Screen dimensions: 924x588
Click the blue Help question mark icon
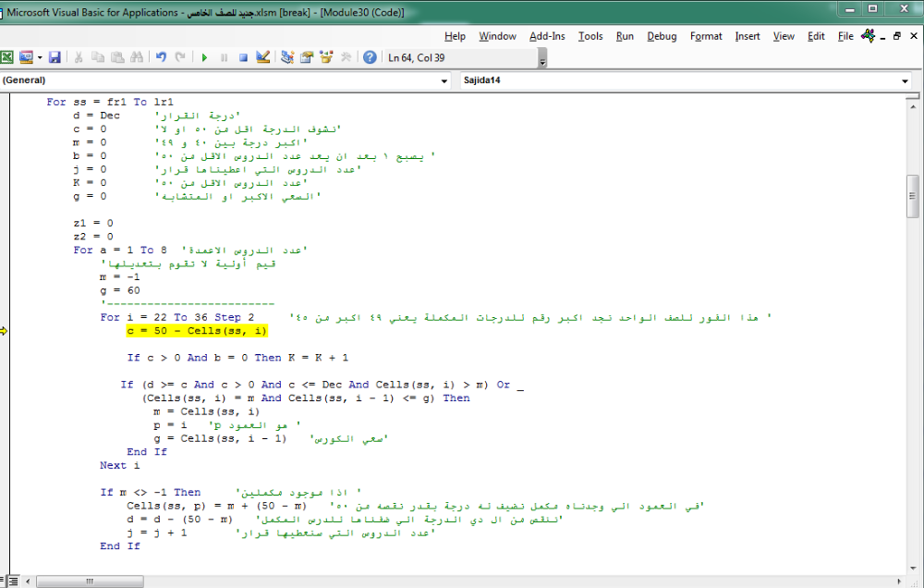370,57
